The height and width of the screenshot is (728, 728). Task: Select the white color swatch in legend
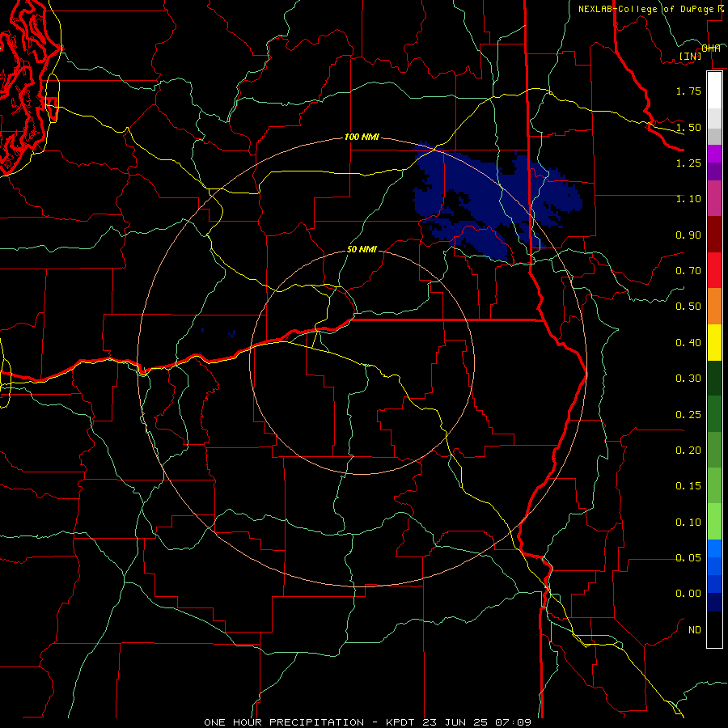(714, 90)
